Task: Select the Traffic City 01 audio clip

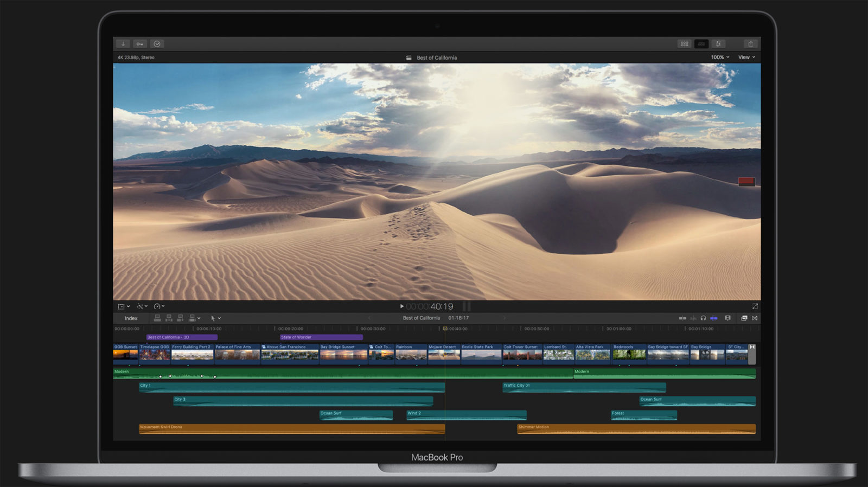Action: pyautogui.click(x=584, y=387)
